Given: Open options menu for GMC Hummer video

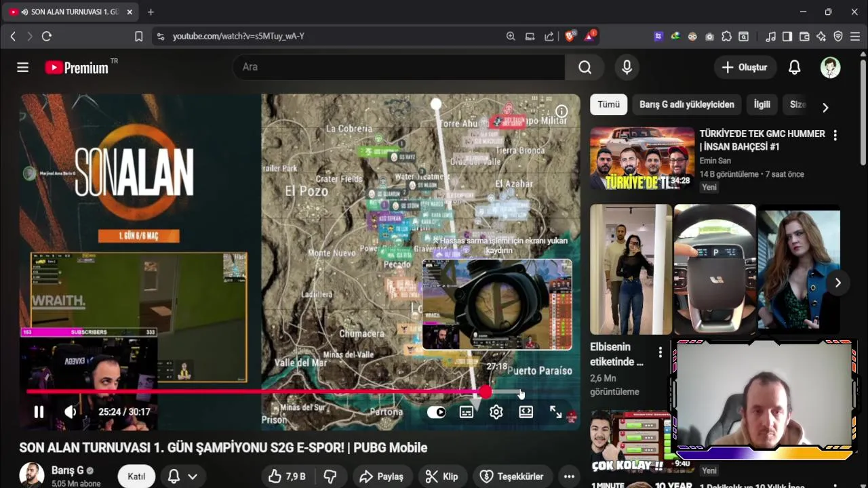Looking at the screenshot, I should point(835,136).
